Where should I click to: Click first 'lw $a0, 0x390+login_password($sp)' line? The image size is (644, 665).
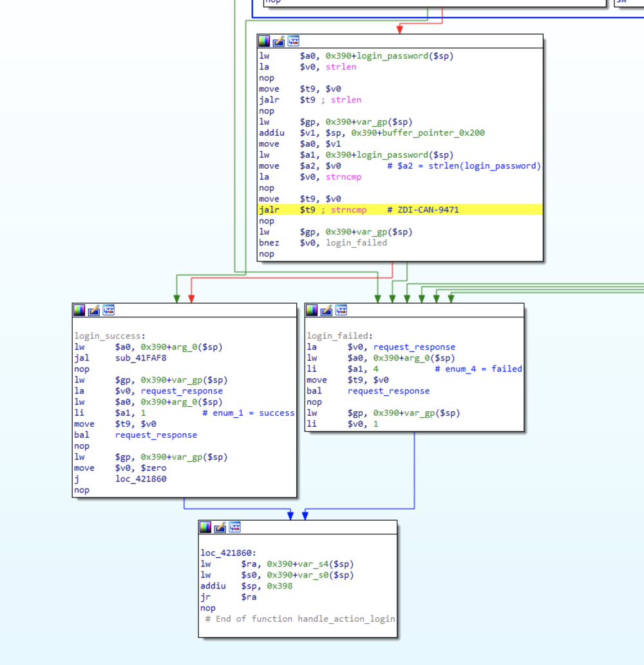(x=356, y=55)
